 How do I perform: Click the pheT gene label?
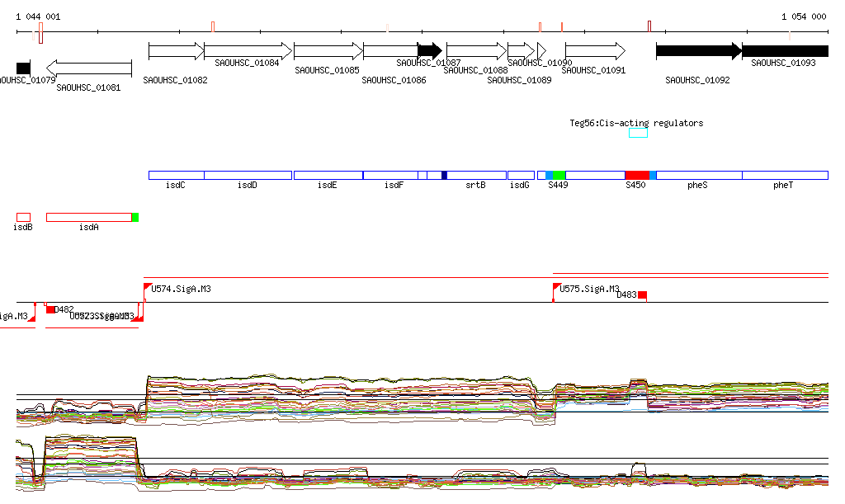coord(783,186)
